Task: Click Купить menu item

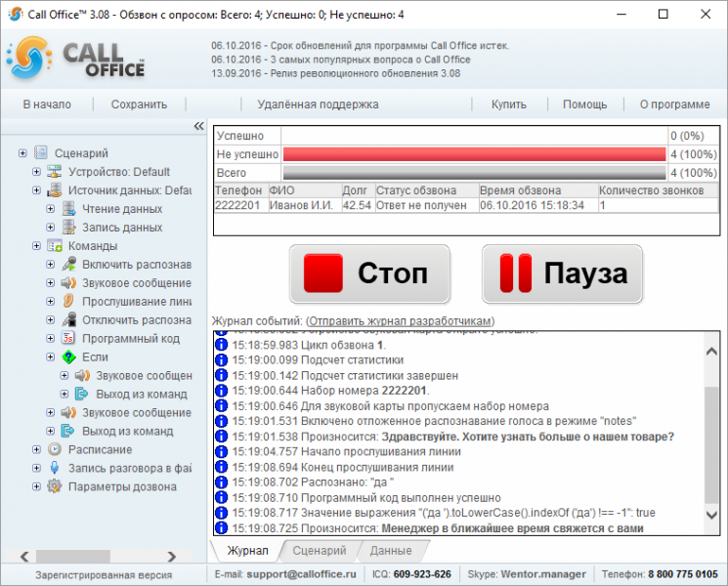Action: click(x=509, y=105)
